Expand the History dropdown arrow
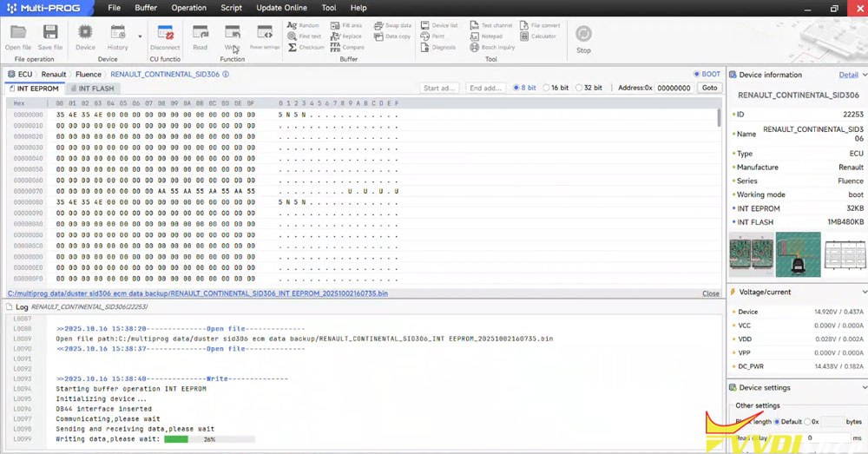868x454 pixels. [140, 36]
